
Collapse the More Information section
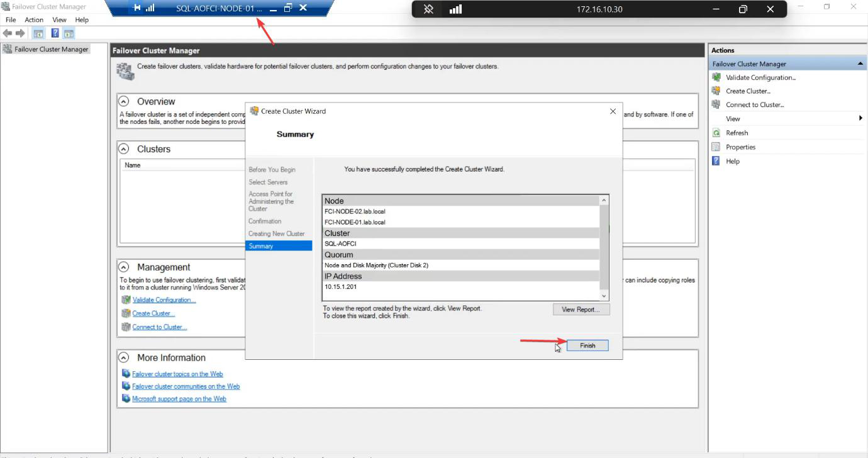tap(124, 357)
